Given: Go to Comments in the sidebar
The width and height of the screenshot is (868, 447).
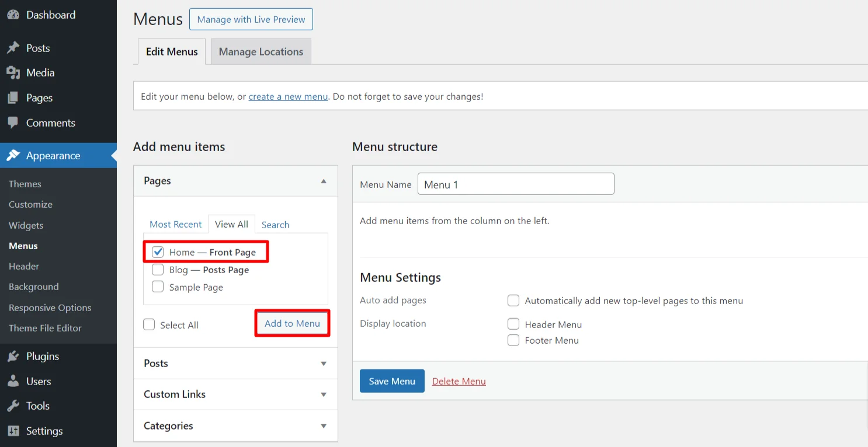Looking at the screenshot, I should coord(58,123).
